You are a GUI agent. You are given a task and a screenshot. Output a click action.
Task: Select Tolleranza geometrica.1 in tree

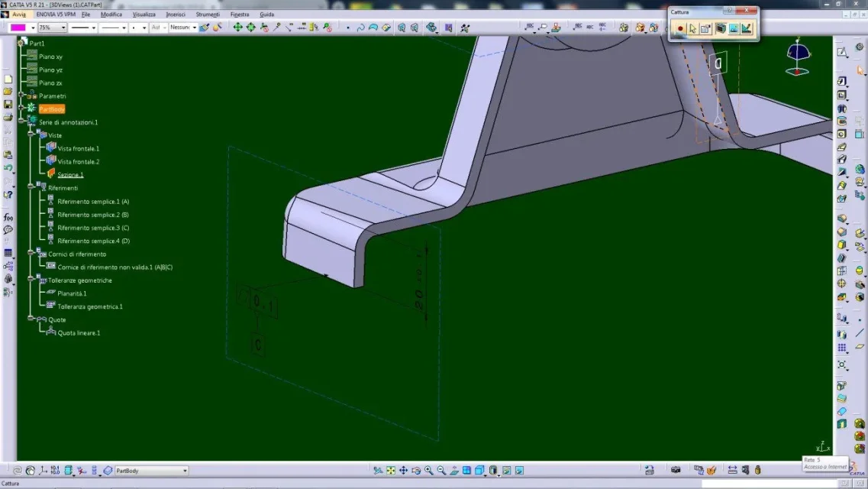89,306
